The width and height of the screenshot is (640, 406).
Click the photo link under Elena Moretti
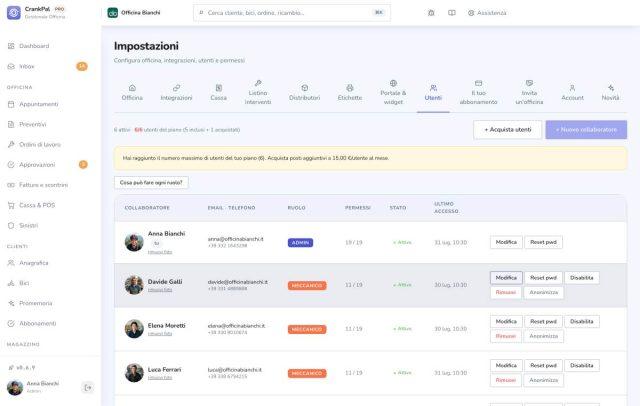(160, 334)
